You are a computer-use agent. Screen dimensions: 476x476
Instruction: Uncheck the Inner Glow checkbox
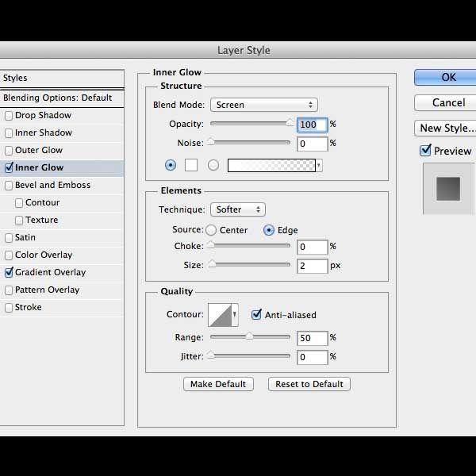coord(9,168)
